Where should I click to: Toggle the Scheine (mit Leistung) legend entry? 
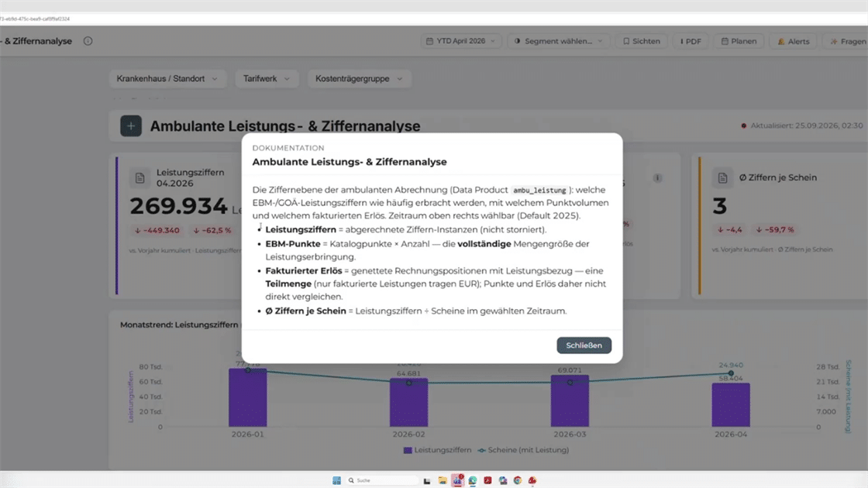pos(523,450)
